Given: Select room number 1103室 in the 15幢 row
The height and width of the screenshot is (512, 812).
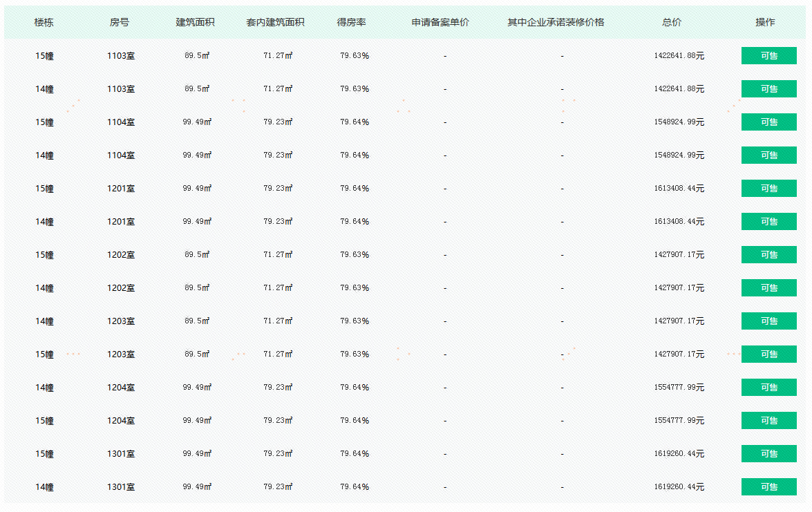Looking at the screenshot, I should [121, 56].
